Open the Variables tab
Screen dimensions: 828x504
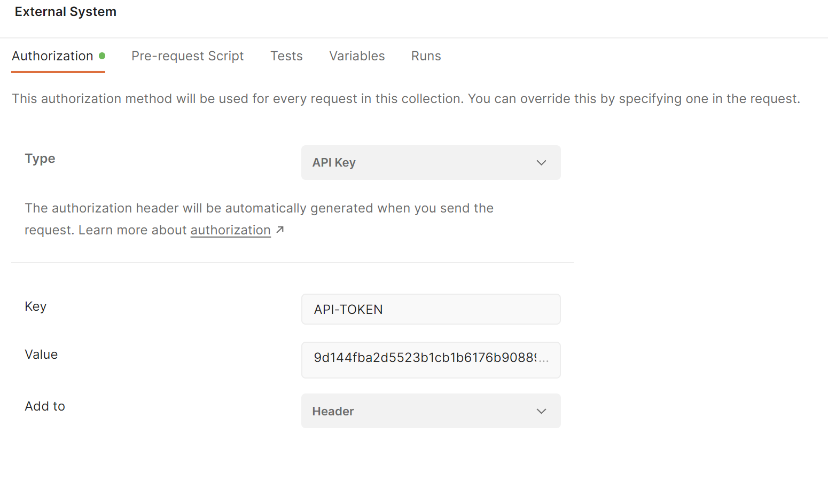[357, 56]
